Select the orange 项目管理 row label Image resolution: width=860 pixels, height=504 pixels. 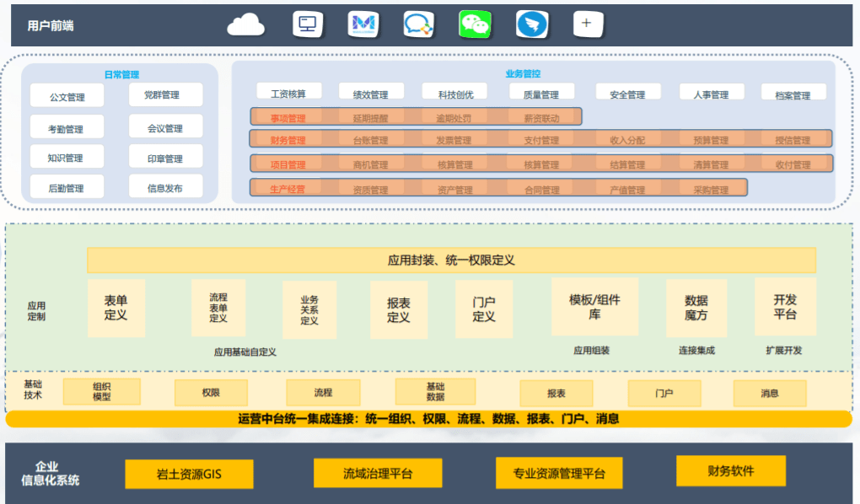click(288, 164)
